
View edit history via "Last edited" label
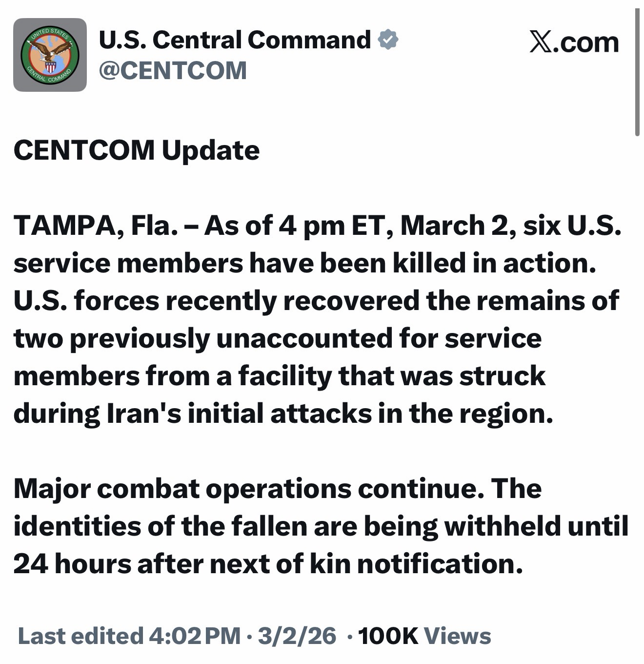80,636
